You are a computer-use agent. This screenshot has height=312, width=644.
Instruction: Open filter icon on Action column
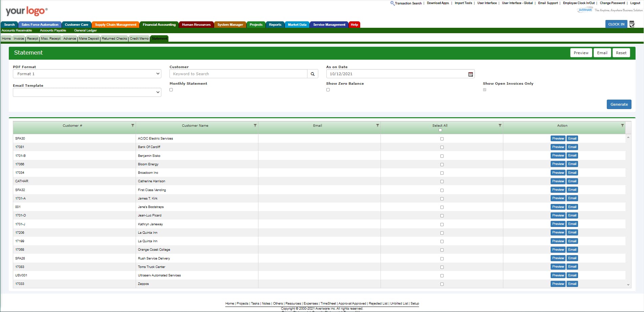pos(622,125)
